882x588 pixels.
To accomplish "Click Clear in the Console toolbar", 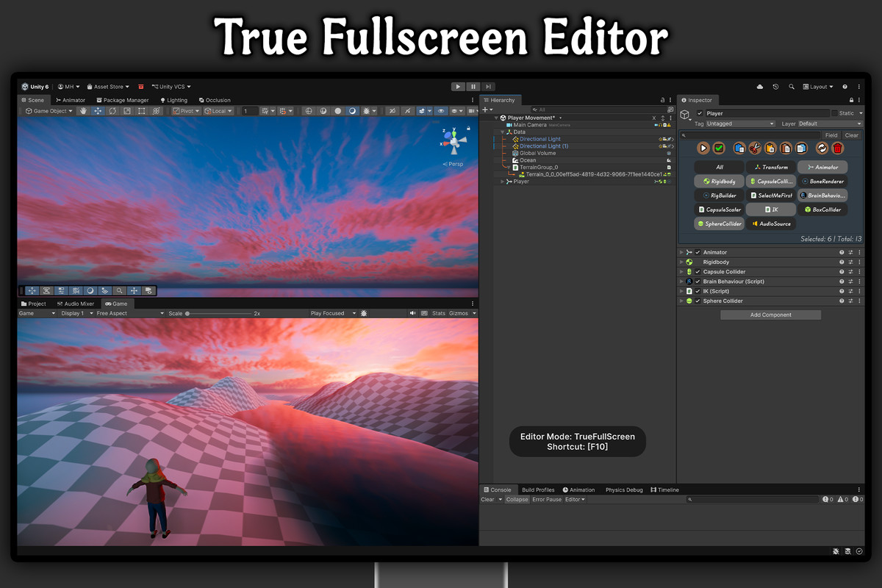I will [487, 499].
